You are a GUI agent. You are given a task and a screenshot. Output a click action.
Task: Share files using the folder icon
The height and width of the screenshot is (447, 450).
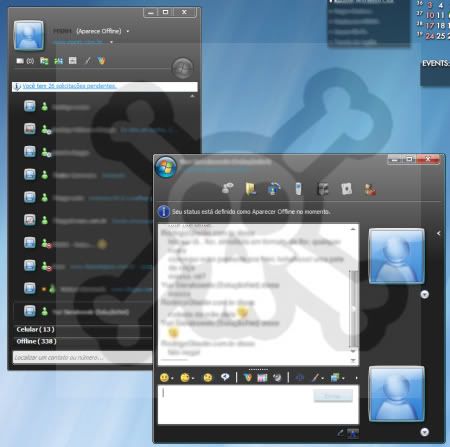pos(251,189)
